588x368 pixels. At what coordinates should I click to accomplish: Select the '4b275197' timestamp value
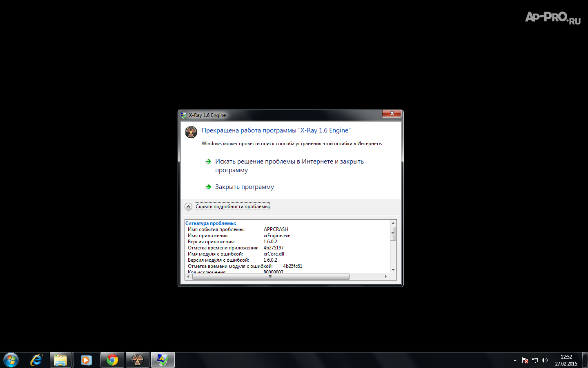274,248
